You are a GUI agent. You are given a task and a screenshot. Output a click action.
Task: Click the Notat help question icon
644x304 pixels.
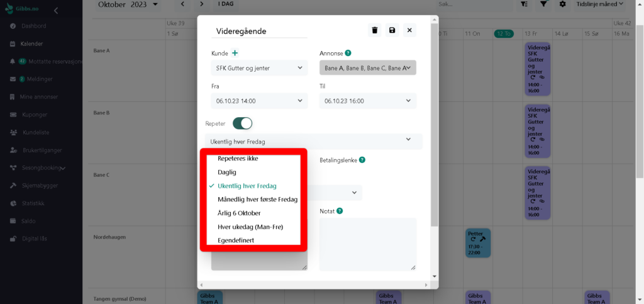click(x=340, y=211)
